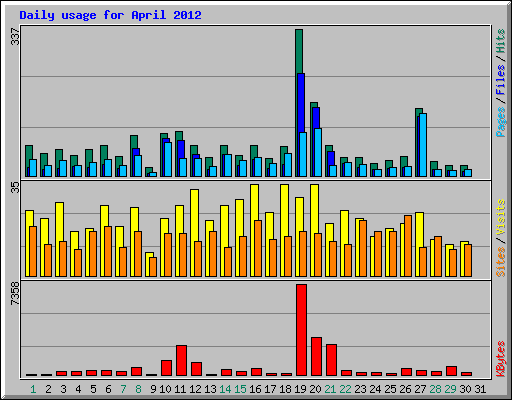
Task: Click the 'Daily usage for April 2012' title
Action: (x=110, y=15)
